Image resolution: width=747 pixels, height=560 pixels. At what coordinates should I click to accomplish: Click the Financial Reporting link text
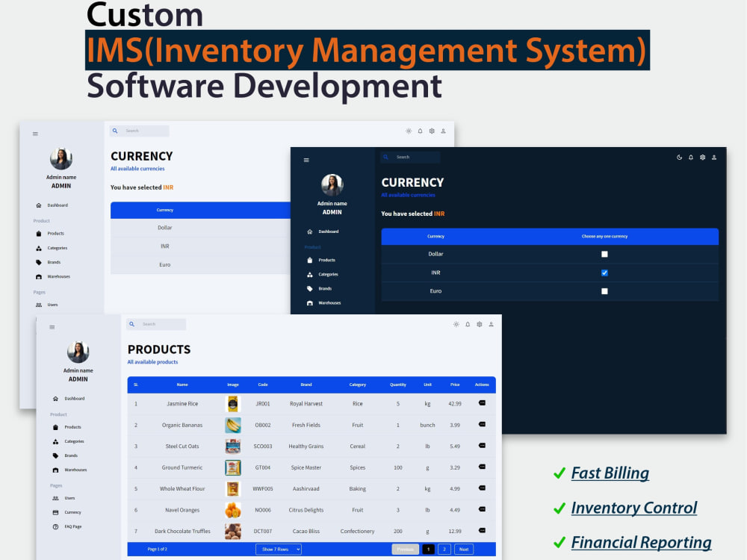pos(641,542)
